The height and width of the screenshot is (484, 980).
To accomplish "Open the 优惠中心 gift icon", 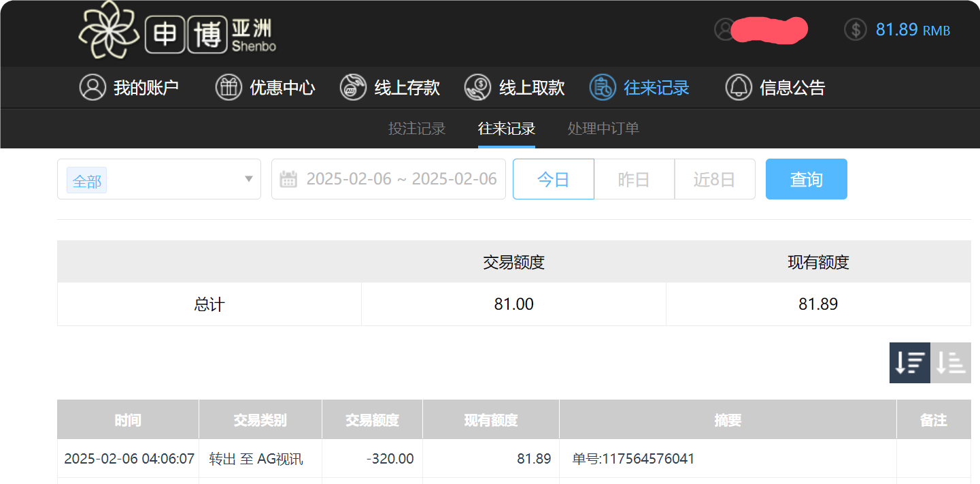I will click(x=228, y=87).
